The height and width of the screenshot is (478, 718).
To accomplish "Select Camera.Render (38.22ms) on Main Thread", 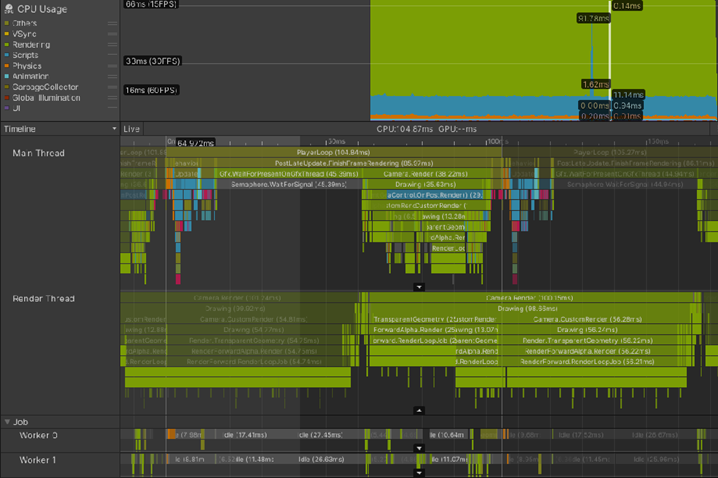I will pos(426,174).
